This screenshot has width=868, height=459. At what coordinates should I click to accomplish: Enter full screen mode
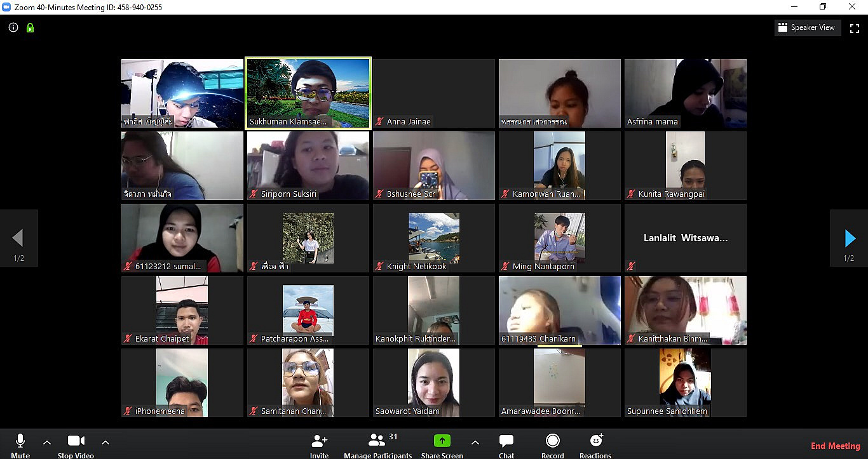point(854,28)
